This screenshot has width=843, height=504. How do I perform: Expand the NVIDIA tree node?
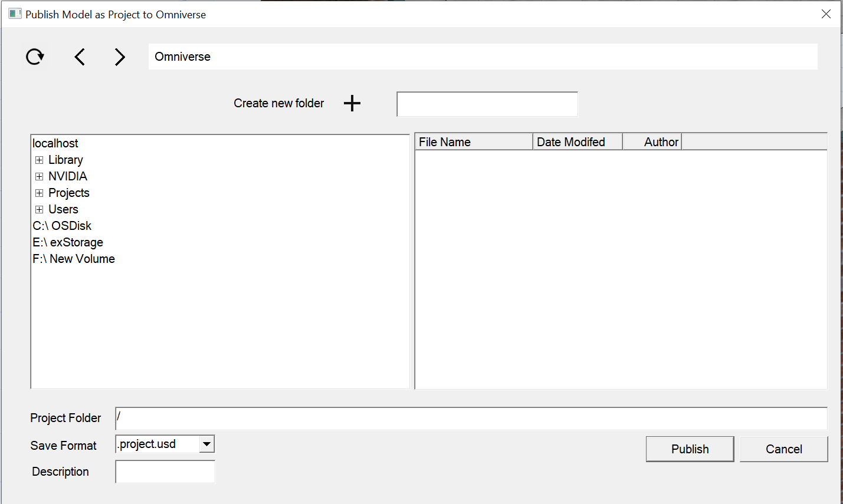(x=39, y=176)
